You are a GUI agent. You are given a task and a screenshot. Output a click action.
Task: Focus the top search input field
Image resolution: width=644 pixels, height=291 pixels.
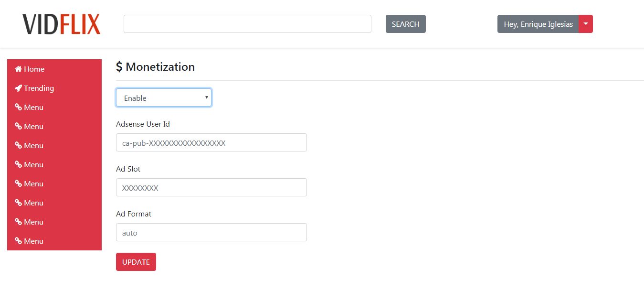(247, 24)
